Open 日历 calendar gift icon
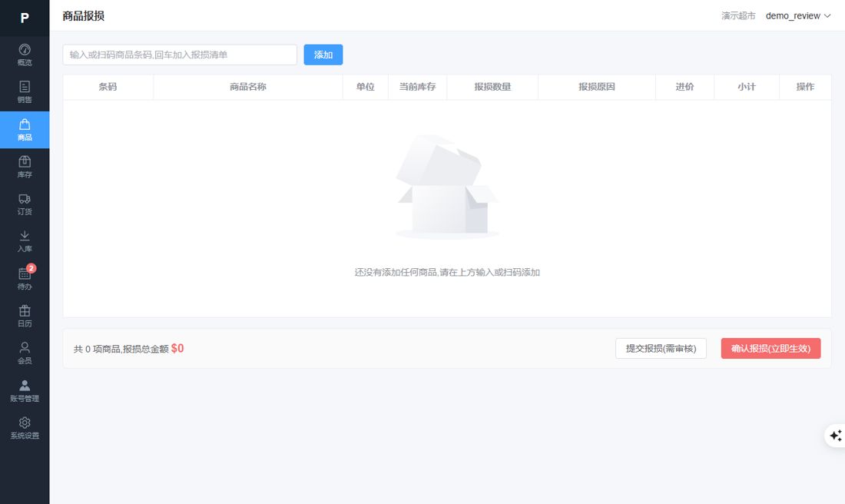This screenshot has height=504, width=845. tap(25, 316)
